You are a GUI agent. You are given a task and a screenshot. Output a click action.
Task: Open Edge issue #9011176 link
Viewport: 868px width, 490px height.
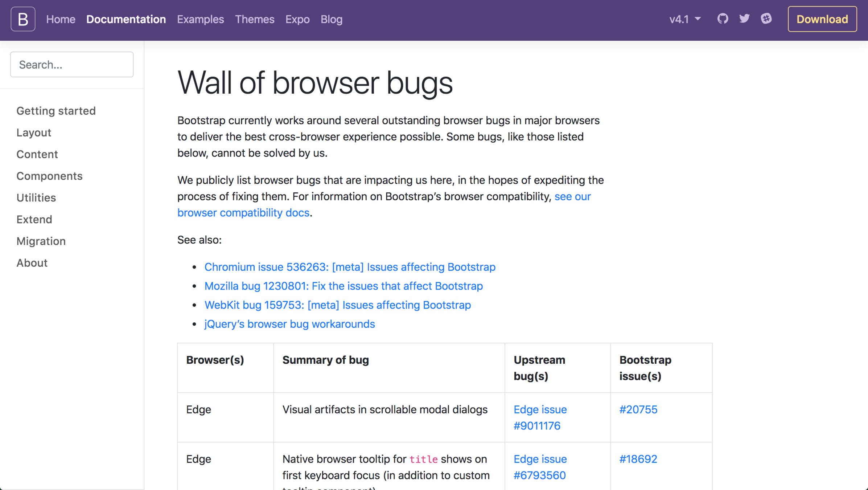click(x=540, y=417)
